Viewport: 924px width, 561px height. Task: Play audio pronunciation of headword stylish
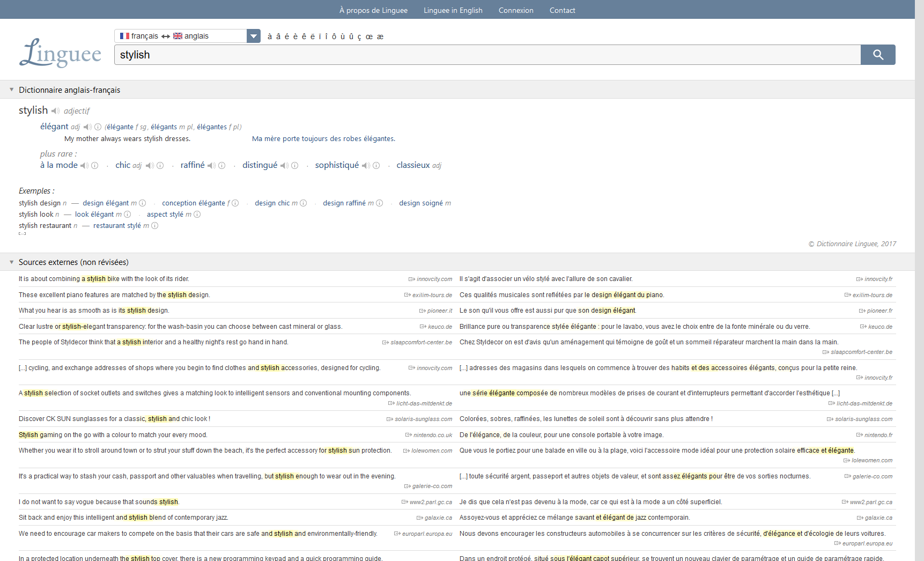click(55, 111)
